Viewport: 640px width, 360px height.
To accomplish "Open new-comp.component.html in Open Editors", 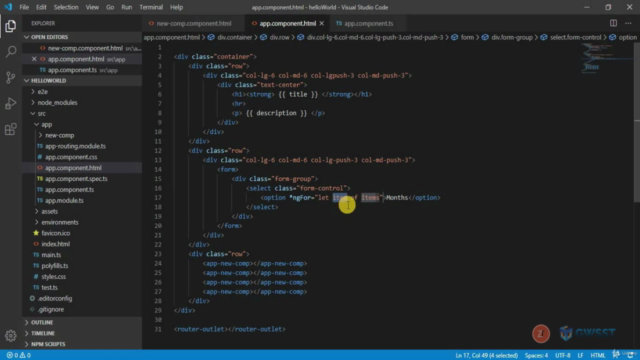I will click(85, 48).
